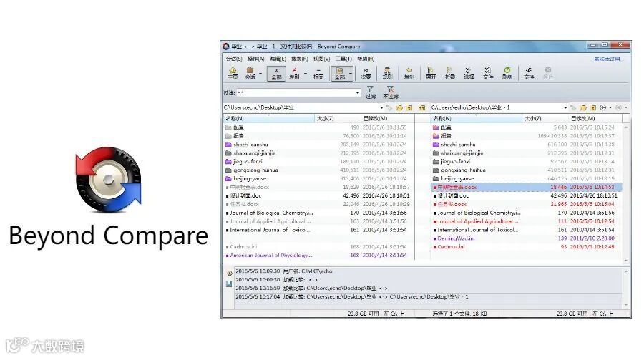644x358 pixels.
Task: Open the 编辑(E) menu
Action: 278,59
